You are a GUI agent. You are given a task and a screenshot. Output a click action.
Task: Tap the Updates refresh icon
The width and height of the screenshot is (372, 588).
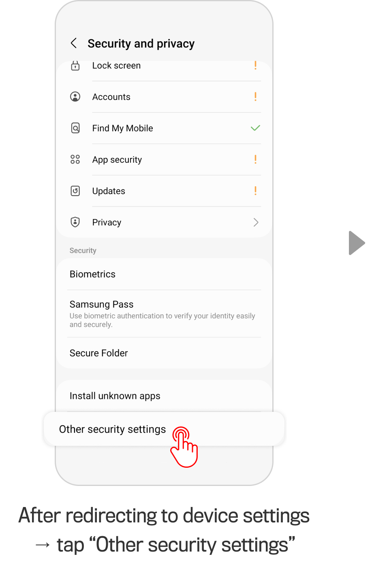click(x=75, y=191)
